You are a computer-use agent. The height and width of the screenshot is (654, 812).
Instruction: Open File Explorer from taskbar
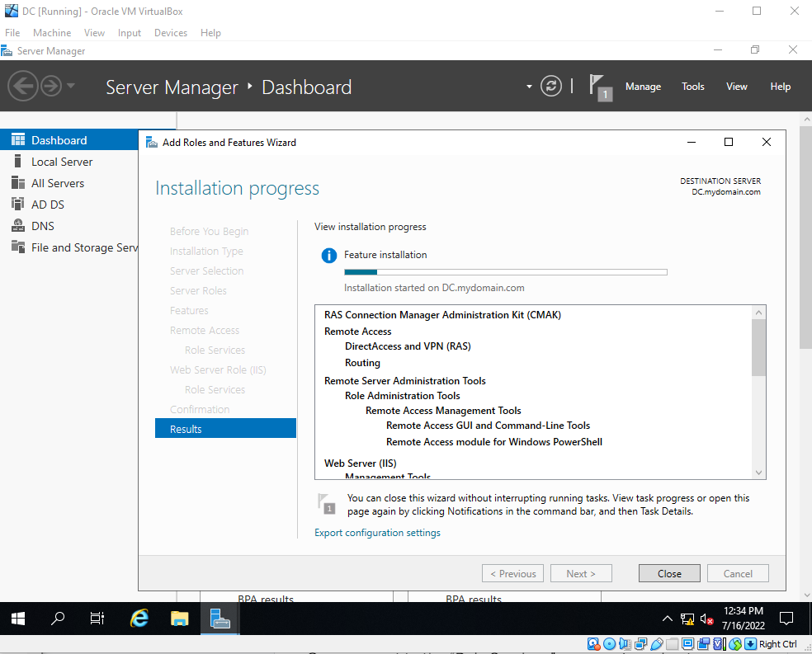pos(180,619)
